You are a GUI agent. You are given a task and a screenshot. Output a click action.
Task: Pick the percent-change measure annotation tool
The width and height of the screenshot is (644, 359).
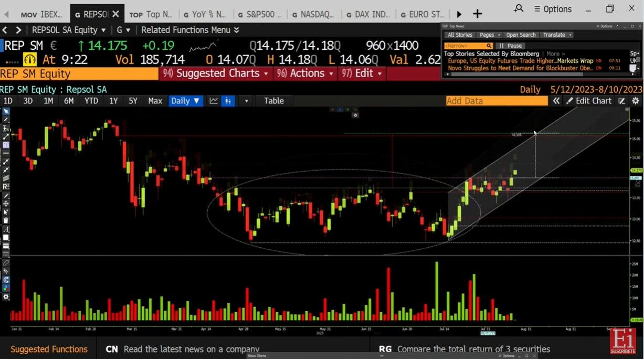click(x=6, y=128)
